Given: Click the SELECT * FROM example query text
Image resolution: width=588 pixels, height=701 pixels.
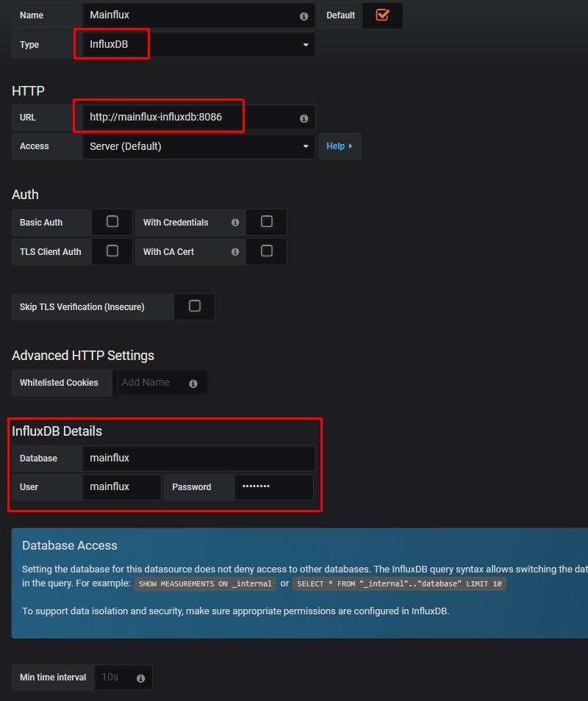Looking at the screenshot, I should (399, 584).
